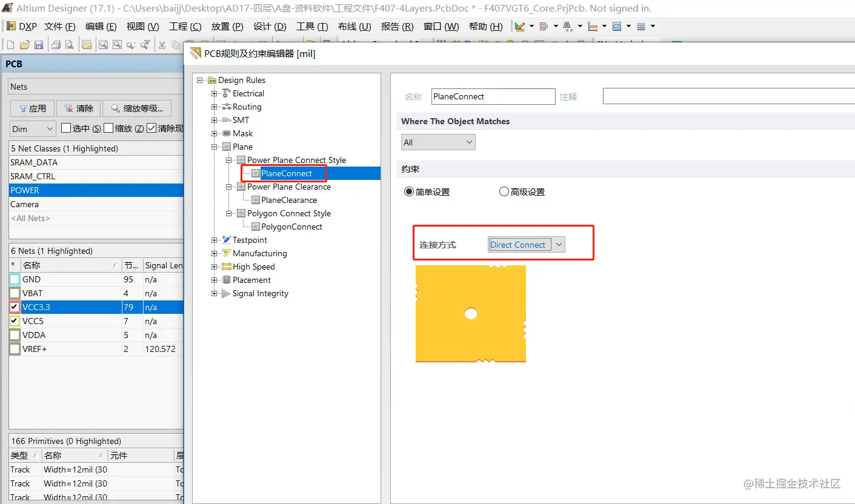Click the 注释 comment input field
This screenshot has height=504, width=855.
(728, 96)
